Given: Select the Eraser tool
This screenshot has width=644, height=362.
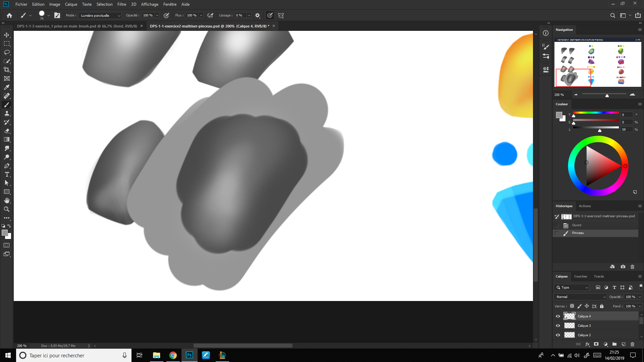Looking at the screenshot, I should [x=7, y=131].
